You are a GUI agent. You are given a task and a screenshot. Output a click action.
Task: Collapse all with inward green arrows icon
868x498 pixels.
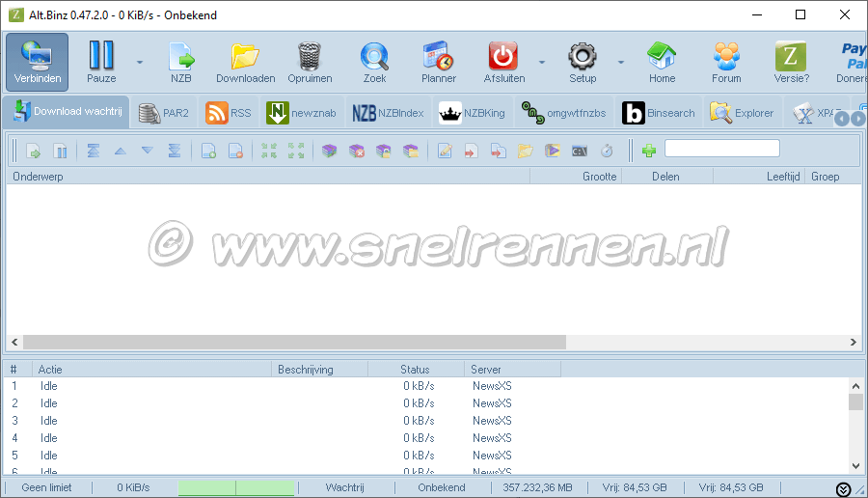pos(269,151)
